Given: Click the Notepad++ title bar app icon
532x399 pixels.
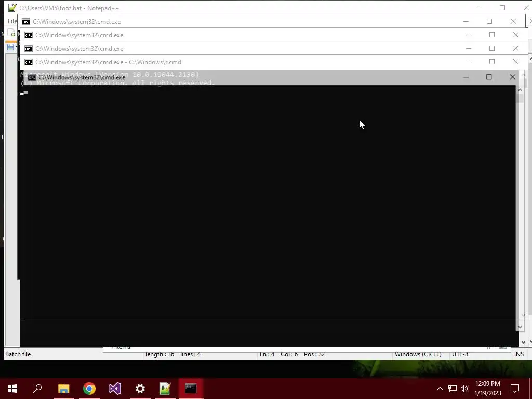Looking at the screenshot, I should click(x=12, y=8).
